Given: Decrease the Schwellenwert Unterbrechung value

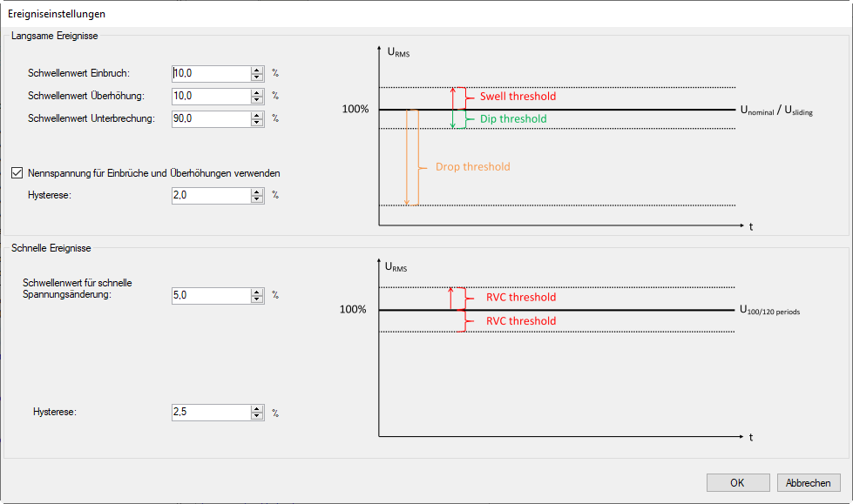Looking at the screenshot, I should pos(257,123).
